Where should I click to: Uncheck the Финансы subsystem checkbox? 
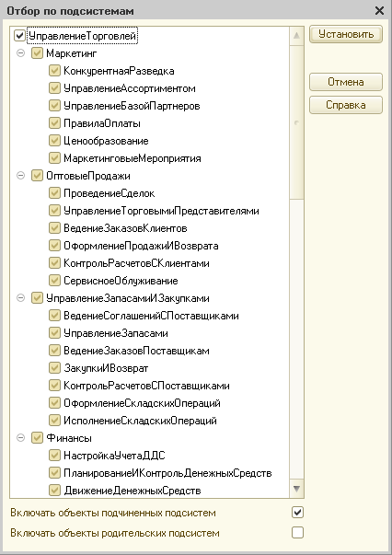37,438
